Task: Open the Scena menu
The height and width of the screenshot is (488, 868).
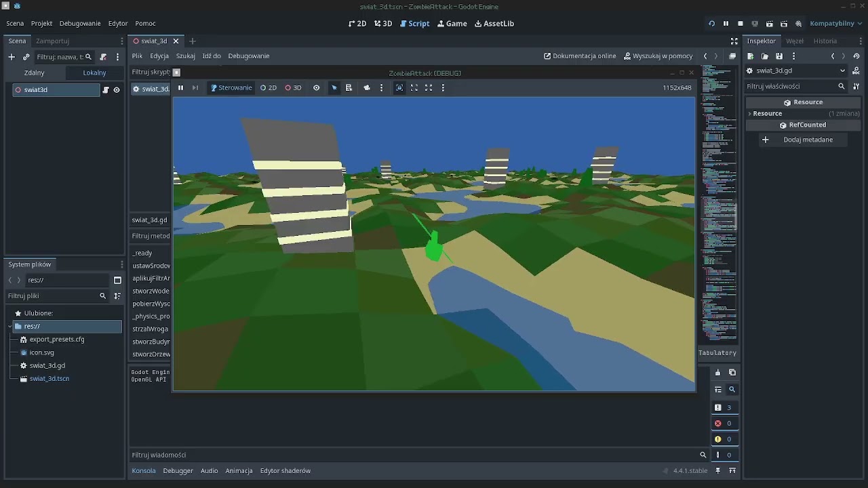Action: click(x=15, y=24)
